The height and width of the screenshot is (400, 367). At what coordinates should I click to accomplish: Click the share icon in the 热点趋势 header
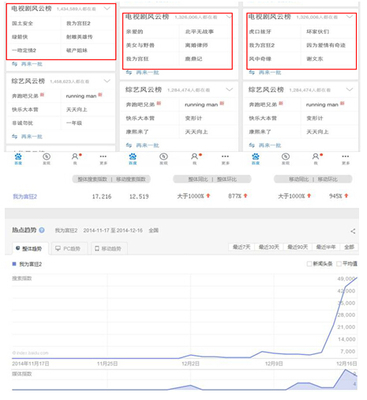353,231
